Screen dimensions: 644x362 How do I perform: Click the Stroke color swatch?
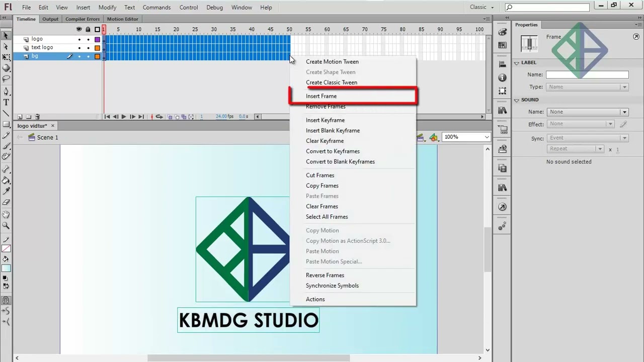[6, 248]
